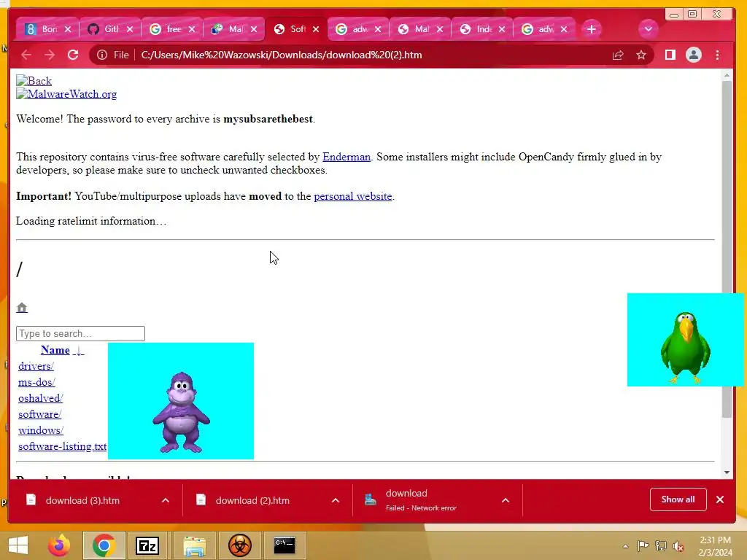Share this page via share icon
Image resolution: width=747 pixels, height=560 pixels.
click(x=618, y=55)
